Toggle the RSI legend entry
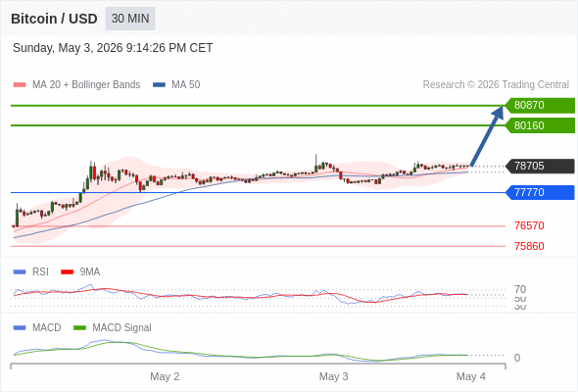578x392 pixels. 31,271
